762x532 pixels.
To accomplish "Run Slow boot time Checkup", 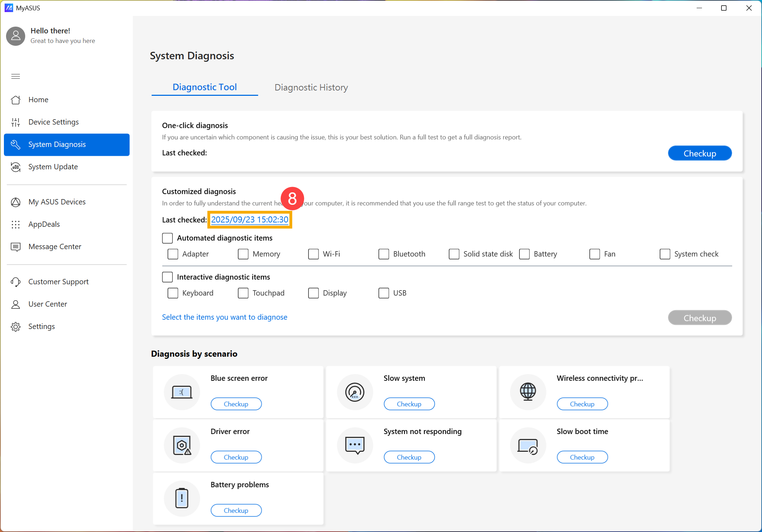I will click(x=582, y=457).
